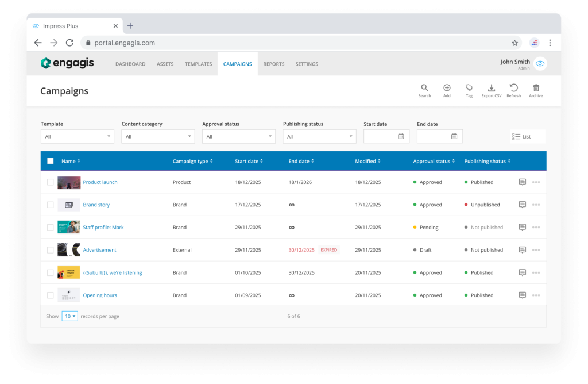Open the Staff profile: Mark campaign link

[103, 228]
